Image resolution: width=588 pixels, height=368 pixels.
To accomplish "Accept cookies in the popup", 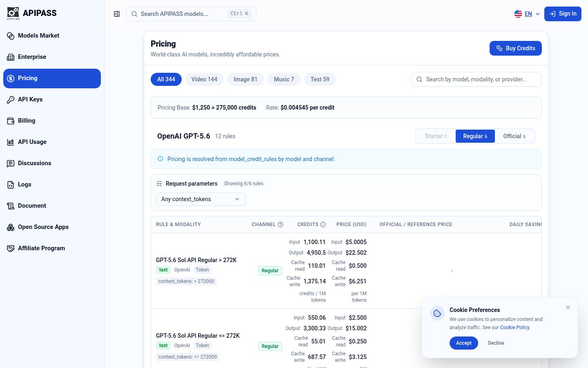I will click(x=464, y=343).
